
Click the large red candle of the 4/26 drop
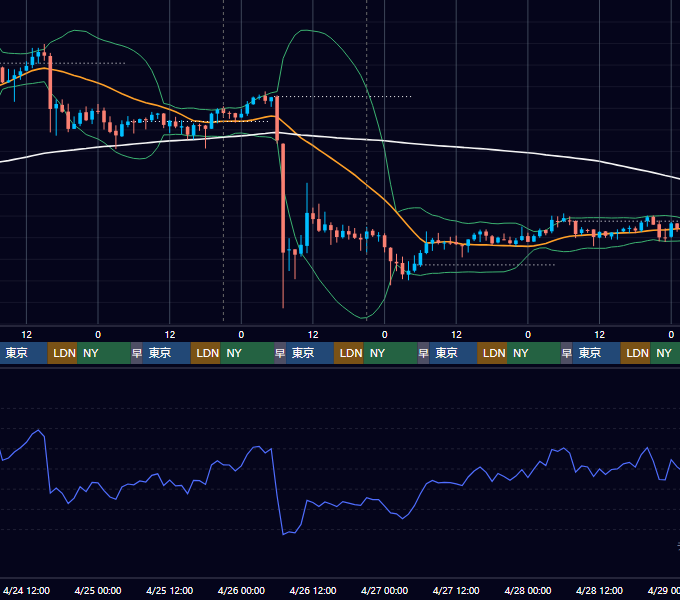[x=283, y=198]
